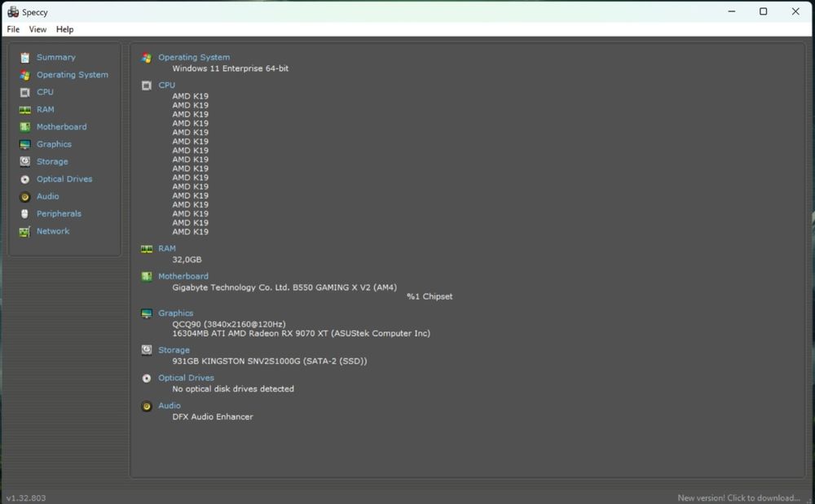Click the Motherboard icon in sidebar
This screenshot has width=815, height=504.
[25, 127]
